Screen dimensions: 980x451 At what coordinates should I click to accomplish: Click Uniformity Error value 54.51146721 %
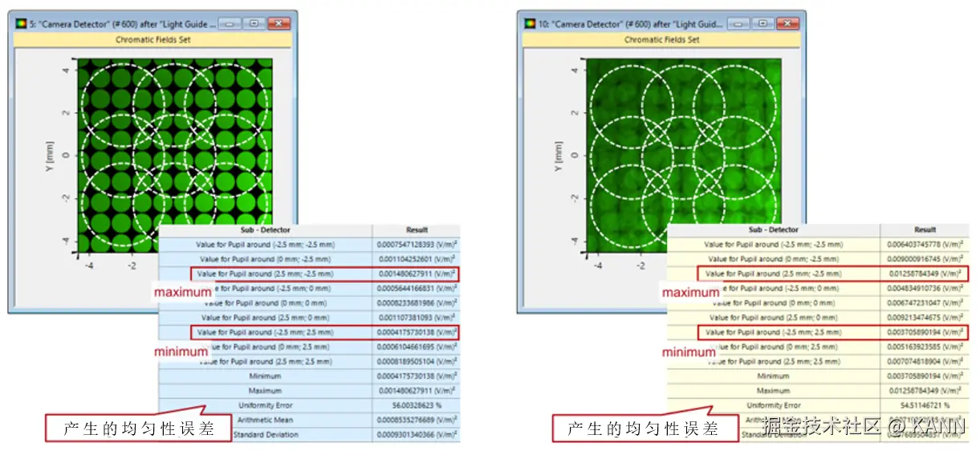point(925,405)
